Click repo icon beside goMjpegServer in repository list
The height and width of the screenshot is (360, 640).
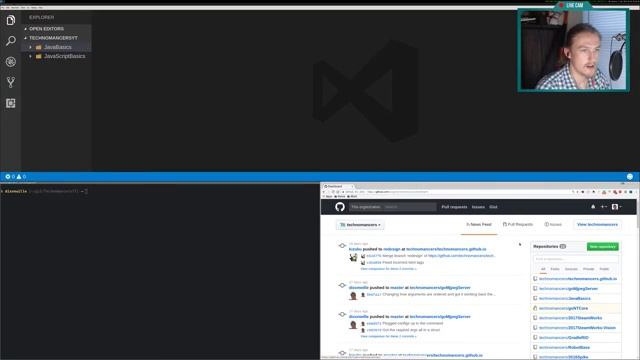point(535,289)
